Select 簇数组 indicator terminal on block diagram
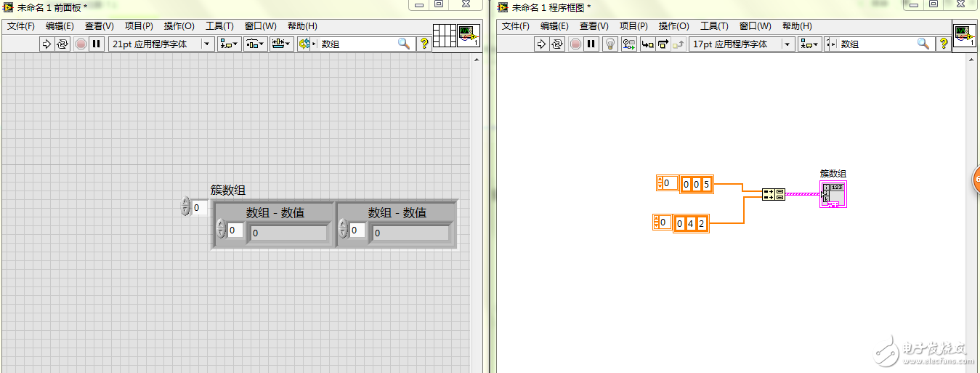 tap(833, 193)
